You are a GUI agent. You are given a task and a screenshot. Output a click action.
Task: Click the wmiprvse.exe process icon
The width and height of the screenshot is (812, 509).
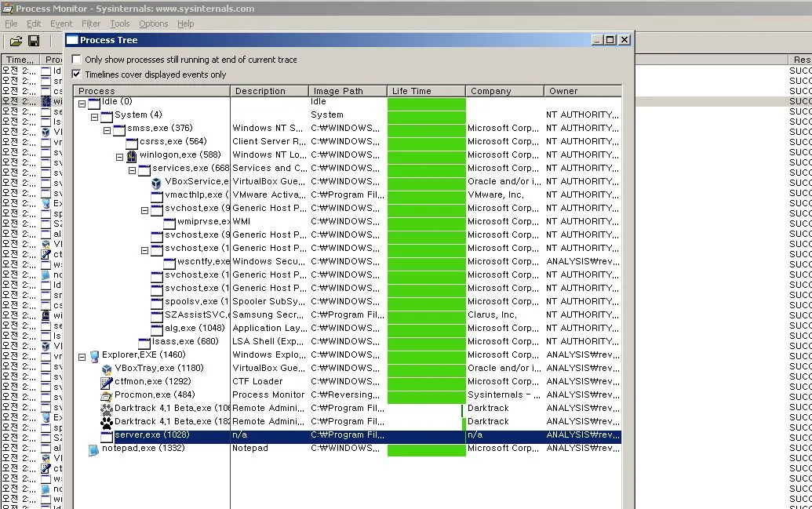tap(169, 223)
